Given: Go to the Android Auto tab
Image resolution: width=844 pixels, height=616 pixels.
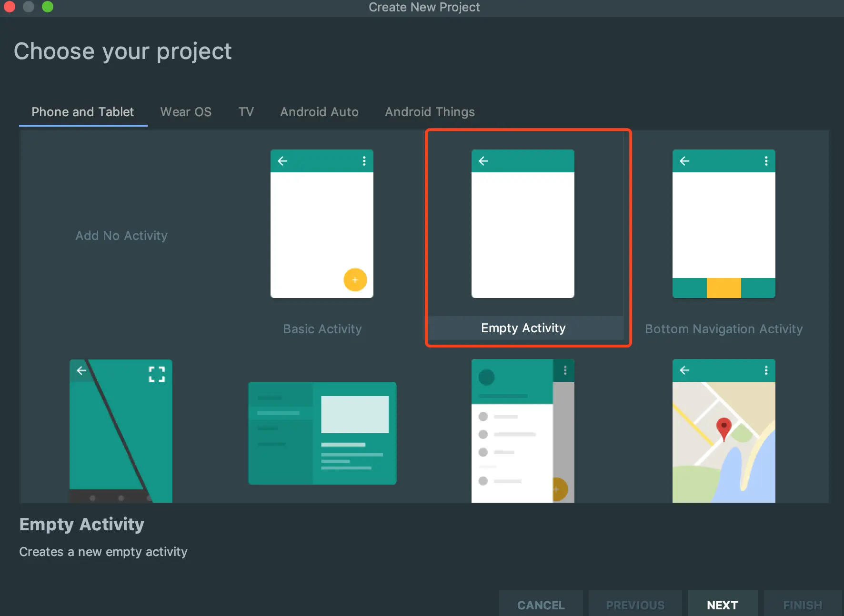Looking at the screenshot, I should coord(319,112).
